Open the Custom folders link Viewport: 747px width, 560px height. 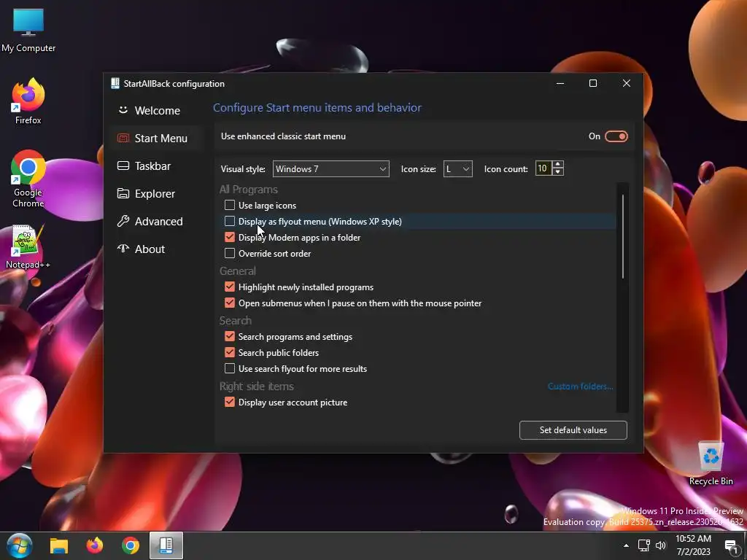pyautogui.click(x=580, y=386)
